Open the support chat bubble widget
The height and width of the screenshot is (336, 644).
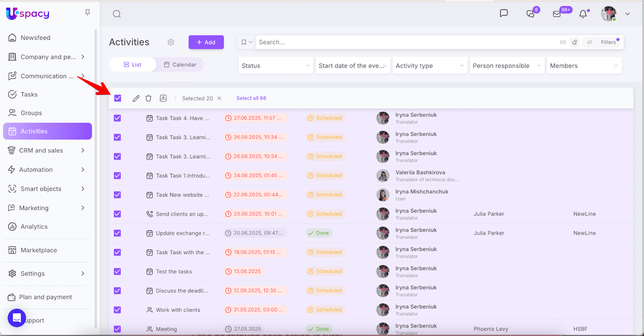17,318
